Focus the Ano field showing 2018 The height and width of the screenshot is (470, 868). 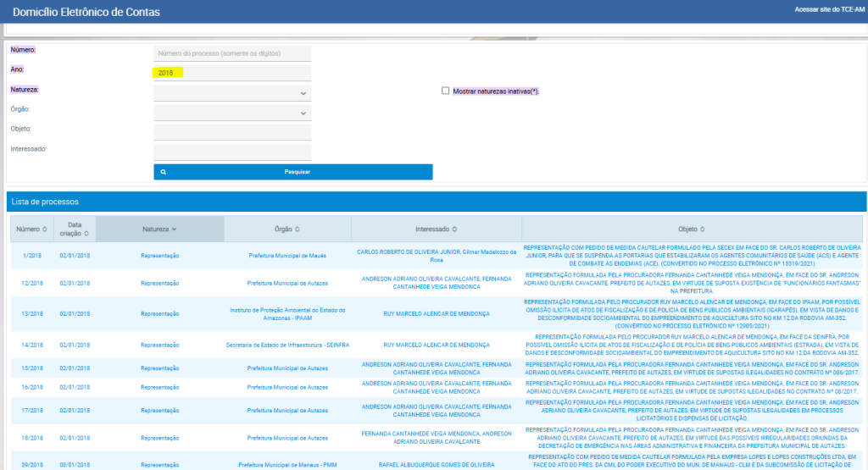point(232,74)
